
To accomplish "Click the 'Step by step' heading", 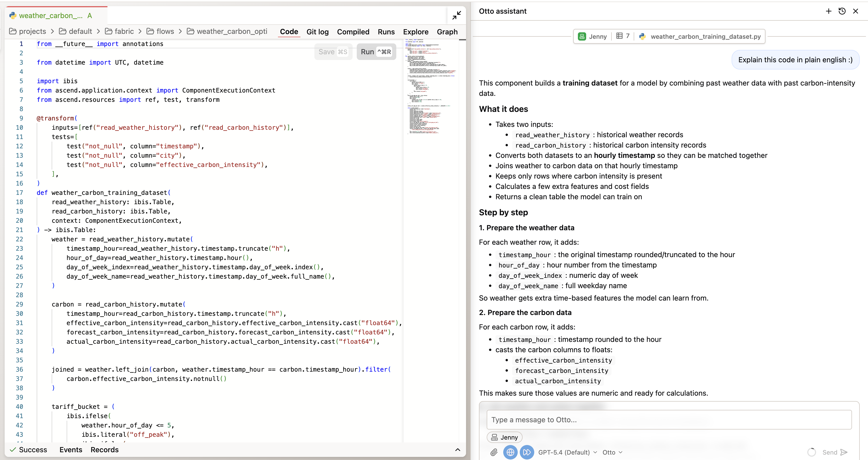I will coord(503,213).
